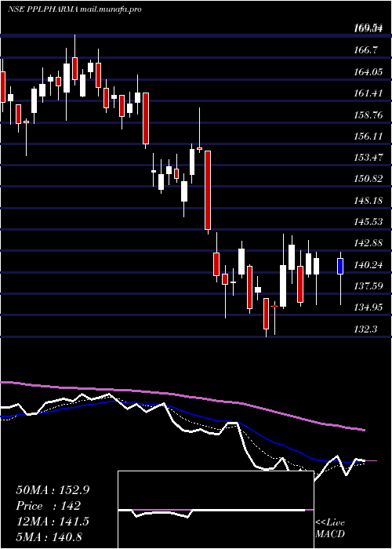392x549 pixels.
Task: Click the 12MA : 141.5 readout
Action: [53, 521]
